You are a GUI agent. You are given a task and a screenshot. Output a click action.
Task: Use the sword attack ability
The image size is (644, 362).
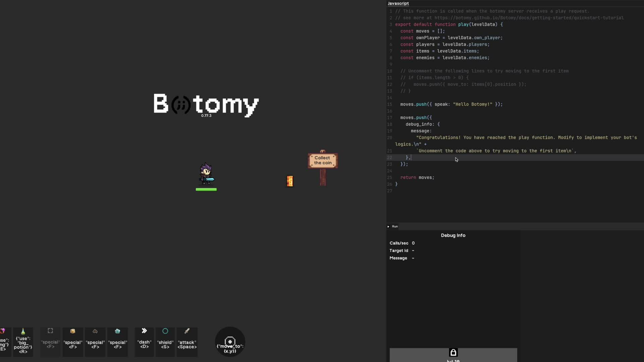click(187, 341)
